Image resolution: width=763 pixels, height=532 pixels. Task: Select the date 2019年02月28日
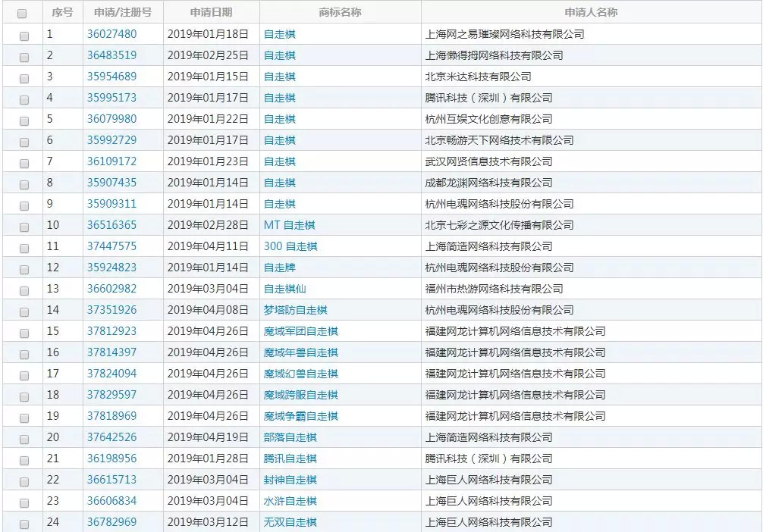[209, 225]
